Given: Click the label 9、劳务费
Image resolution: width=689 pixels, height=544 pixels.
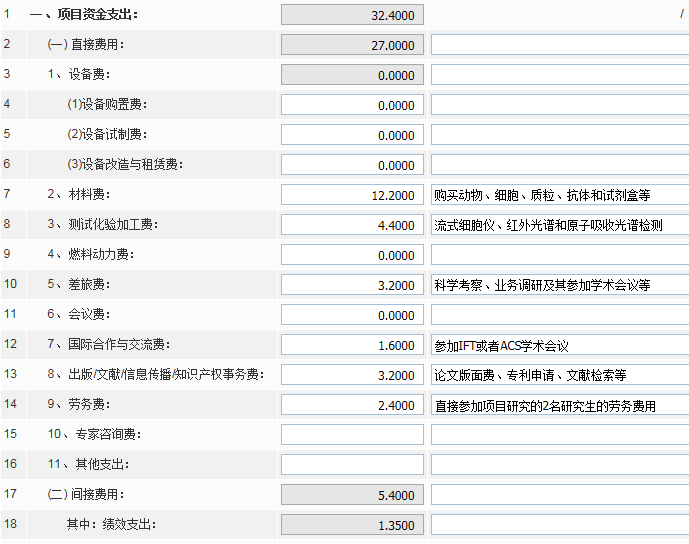Looking at the screenshot, I should [x=79, y=404].
